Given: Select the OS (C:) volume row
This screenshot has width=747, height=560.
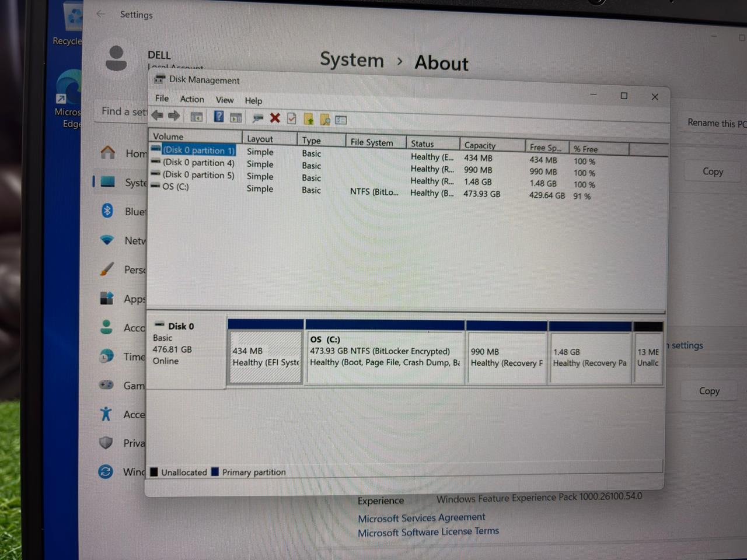Looking at the screenshot, I should pos(176,187).
